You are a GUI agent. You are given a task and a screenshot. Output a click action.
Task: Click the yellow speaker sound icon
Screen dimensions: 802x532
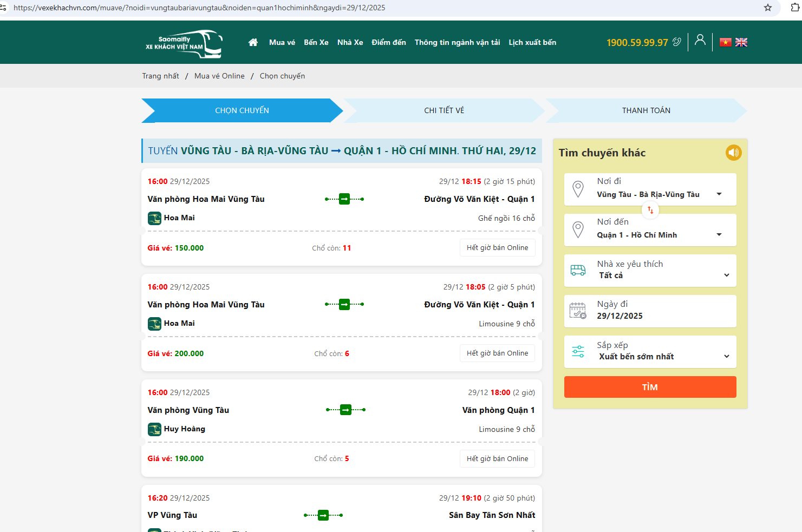point(733,153)
